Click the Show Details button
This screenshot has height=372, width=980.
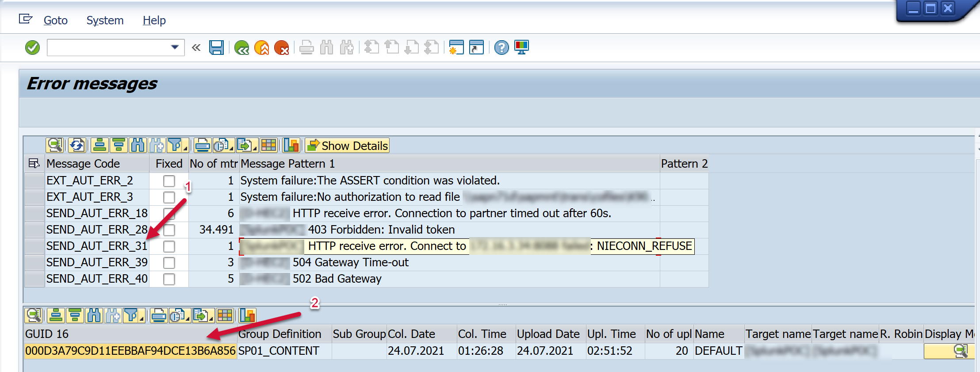(347, 146)
